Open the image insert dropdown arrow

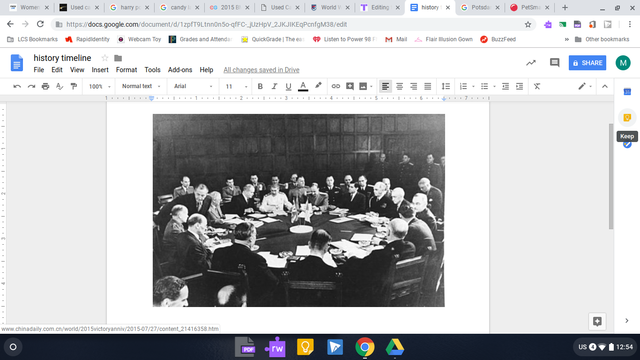click(371, 87)
